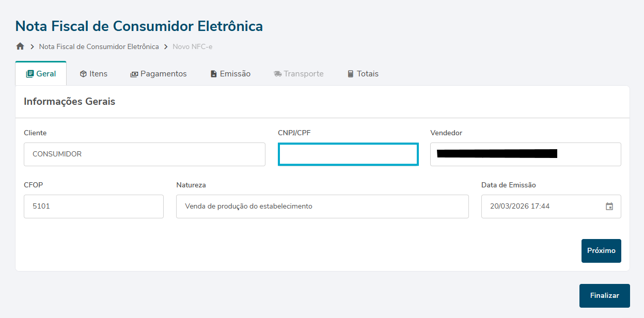Select the Vendedor field
This screenshot has width=644, height=318.
tap(525, 154)
